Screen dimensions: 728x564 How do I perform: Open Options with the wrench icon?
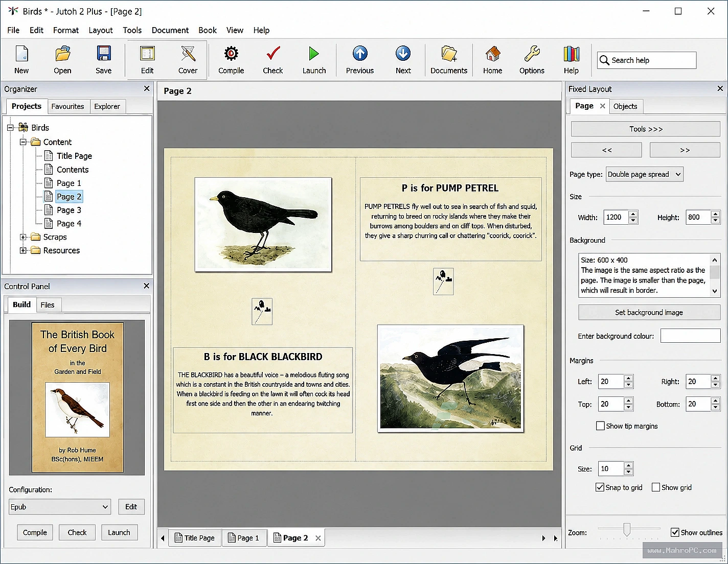[x=532, y=54]
